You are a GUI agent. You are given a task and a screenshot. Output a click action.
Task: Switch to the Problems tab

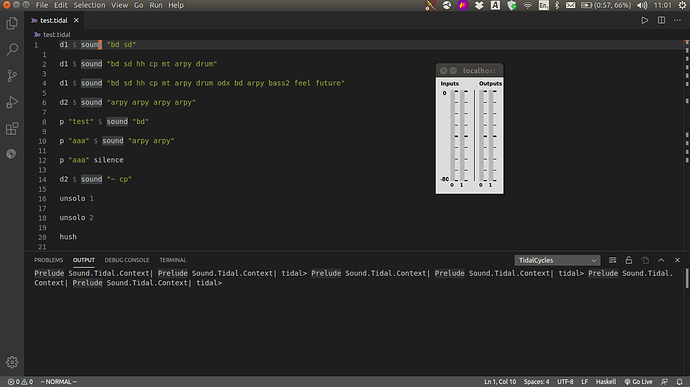[48, 260]
